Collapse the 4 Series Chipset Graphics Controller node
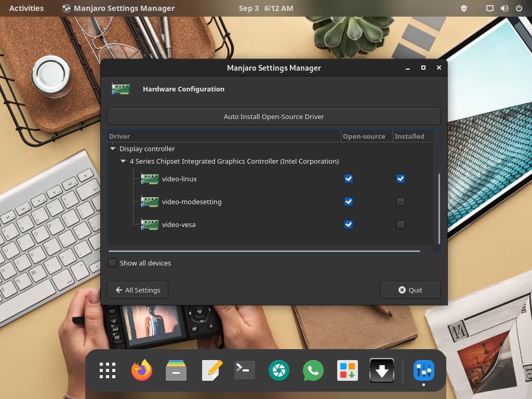The image size is (532, 399). [x=123, y=161]
